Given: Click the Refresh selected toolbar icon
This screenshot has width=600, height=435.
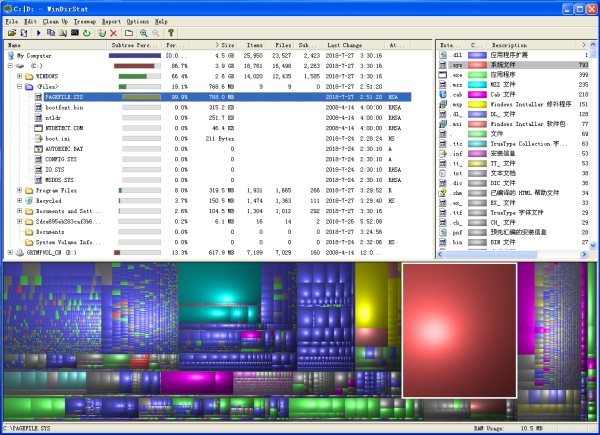Looking at the screenshot, I should click(87, 33).
